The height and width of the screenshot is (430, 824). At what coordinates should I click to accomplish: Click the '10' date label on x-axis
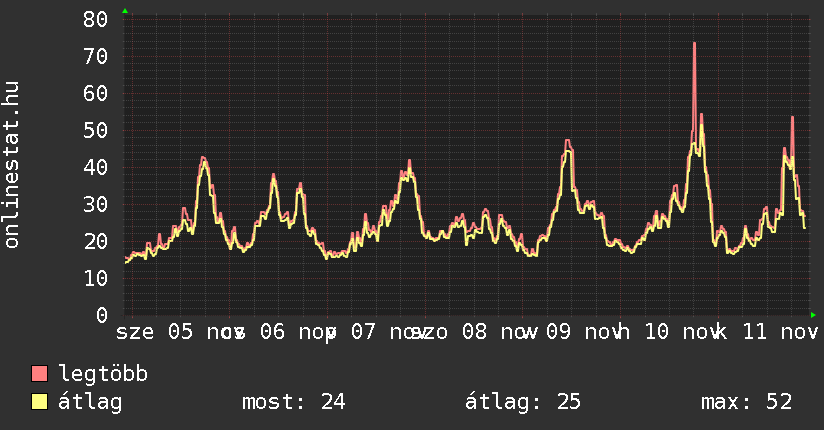657,331
